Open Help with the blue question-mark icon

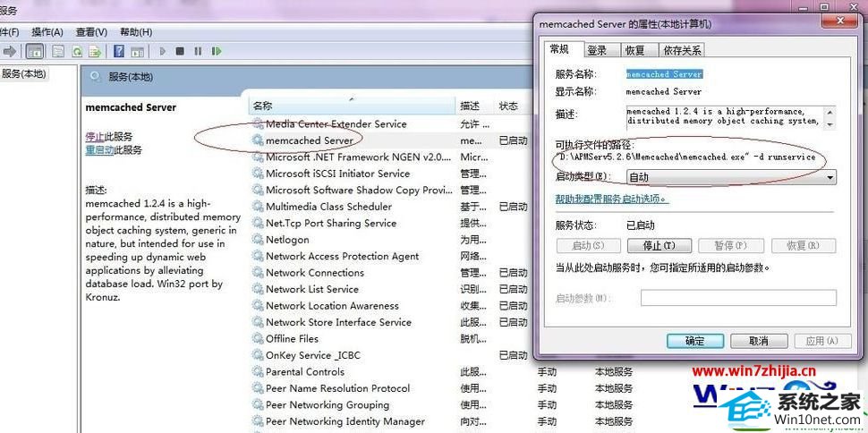click(118, 52)
